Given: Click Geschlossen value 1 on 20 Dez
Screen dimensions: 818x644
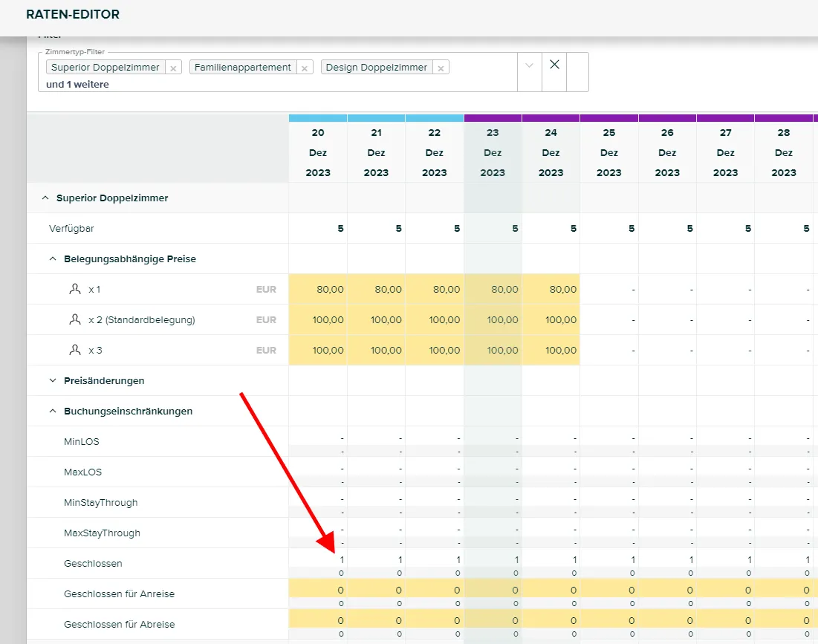Looking at the screenshot, I should coord(342,559).
